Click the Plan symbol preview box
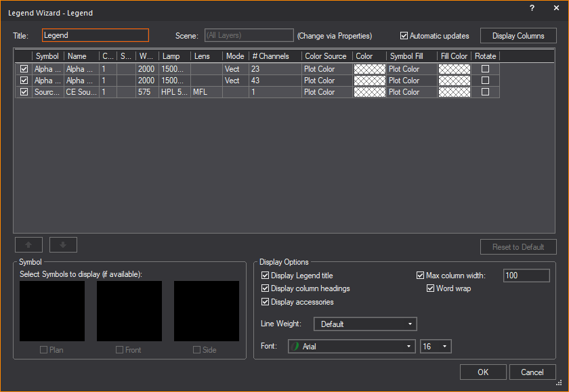This screenshot has height=392, width=569. (52, 311)
